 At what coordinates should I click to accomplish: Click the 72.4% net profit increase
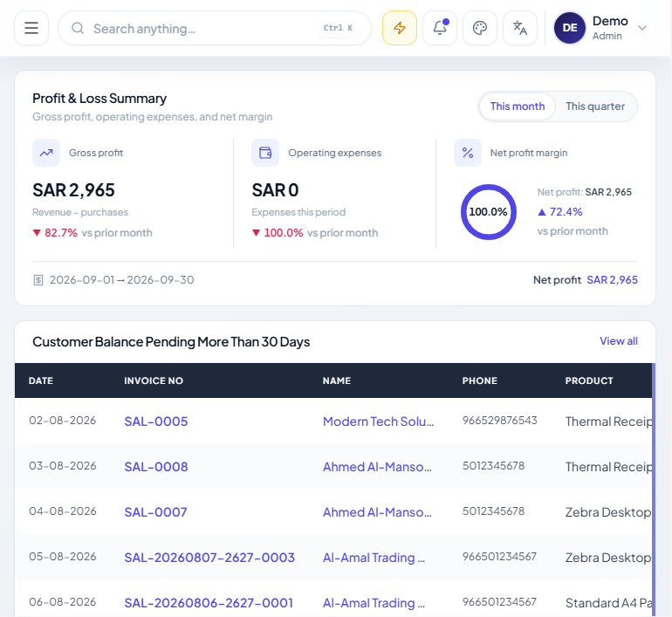point(560,212)
